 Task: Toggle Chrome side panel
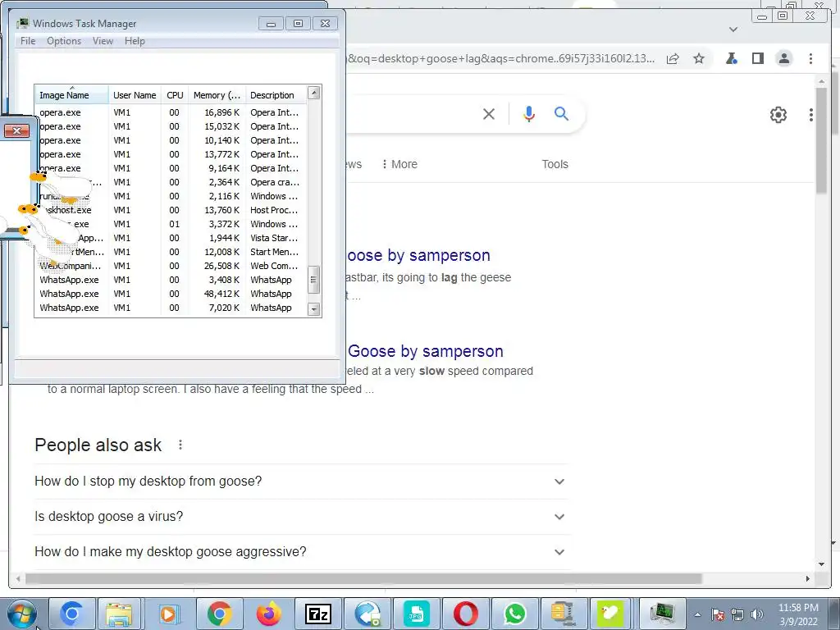pyautogui.click(x=757, y=58)
